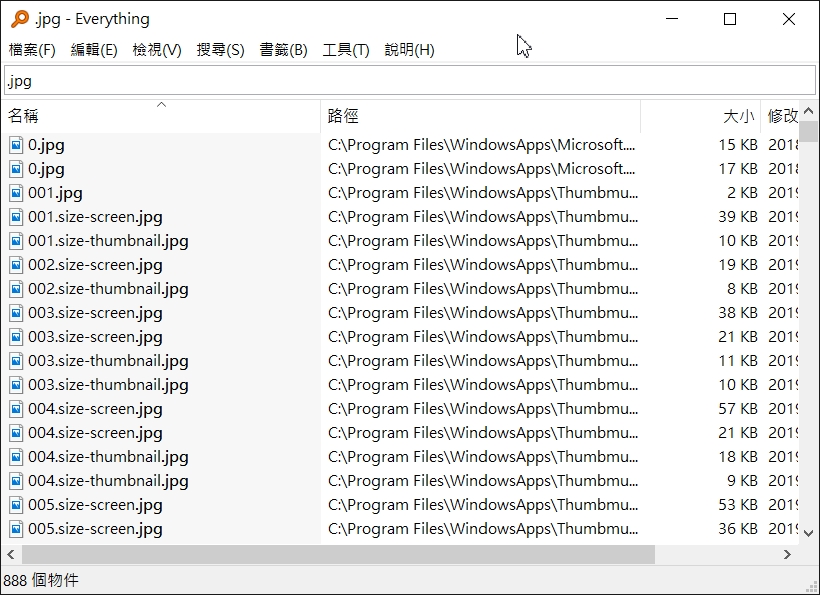Click the horizontal scrollbar left arrow
The image size is (820, 595).
coord(10,554)
